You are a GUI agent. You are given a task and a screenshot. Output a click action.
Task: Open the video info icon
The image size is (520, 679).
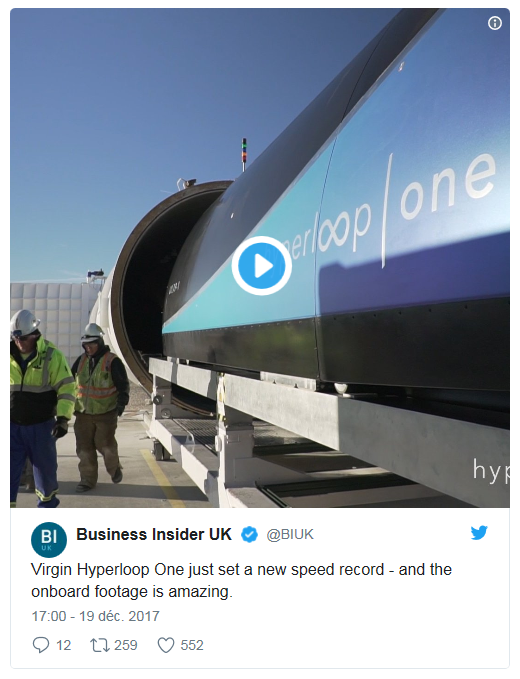[x=494, y=23]
